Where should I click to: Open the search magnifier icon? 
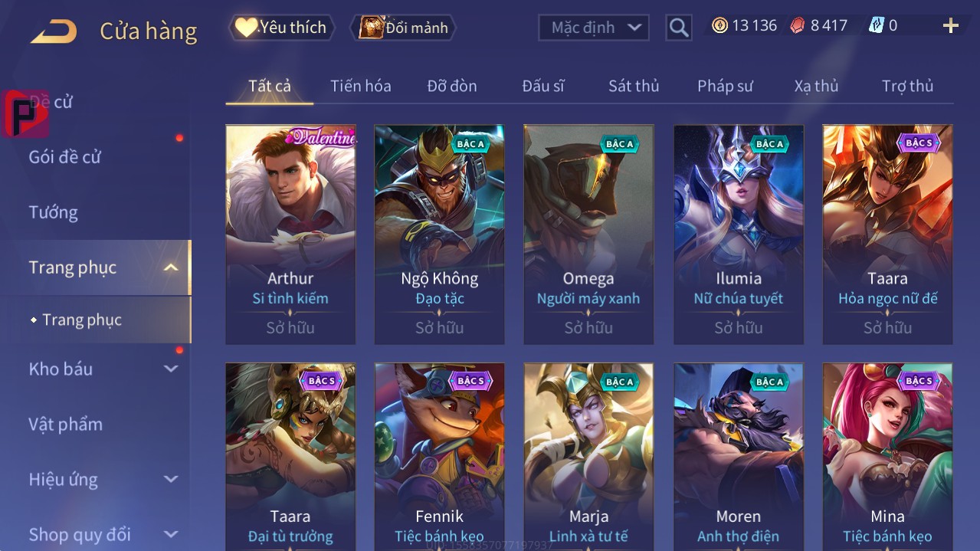coord(679,28)
